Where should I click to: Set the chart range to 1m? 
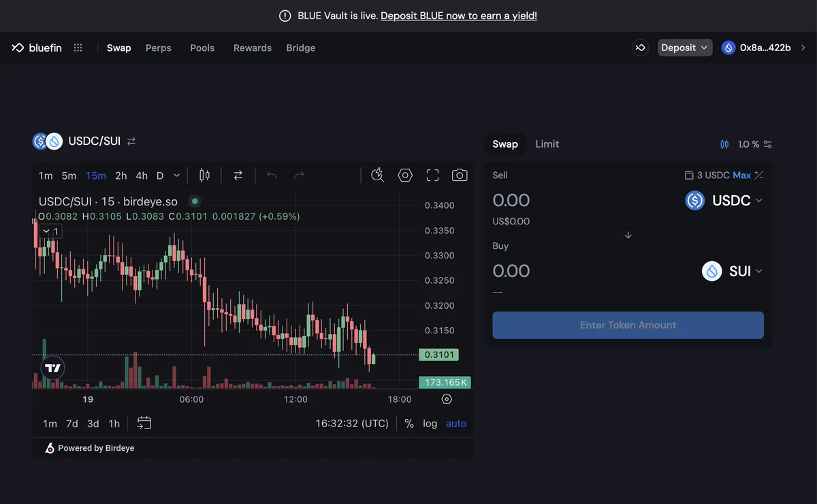click(50, 424)
